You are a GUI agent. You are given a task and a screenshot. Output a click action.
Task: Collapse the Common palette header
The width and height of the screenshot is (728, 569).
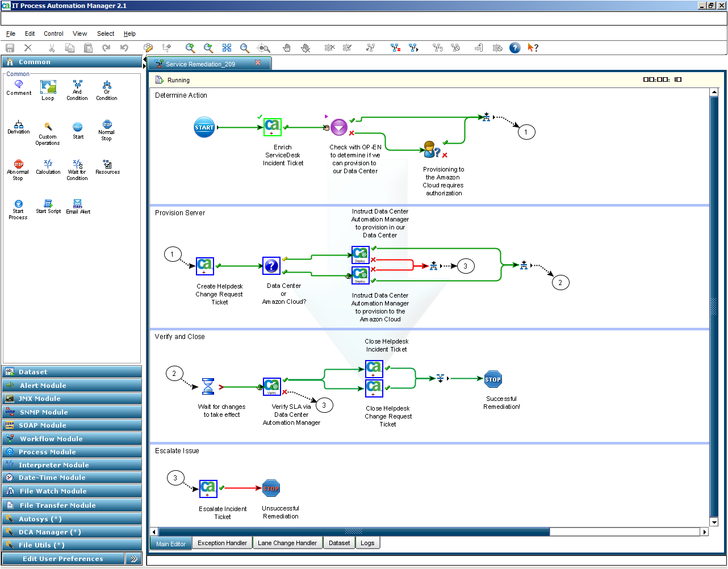(x=72, y=62)
